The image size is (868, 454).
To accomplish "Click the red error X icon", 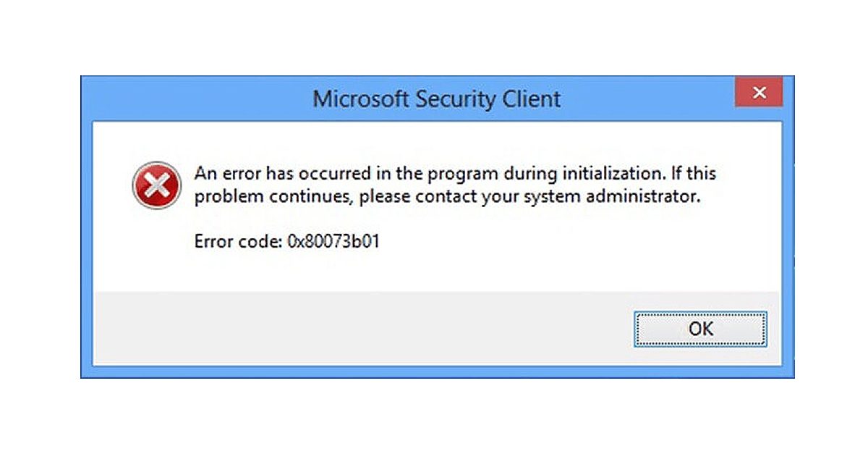I will [157, 185].
